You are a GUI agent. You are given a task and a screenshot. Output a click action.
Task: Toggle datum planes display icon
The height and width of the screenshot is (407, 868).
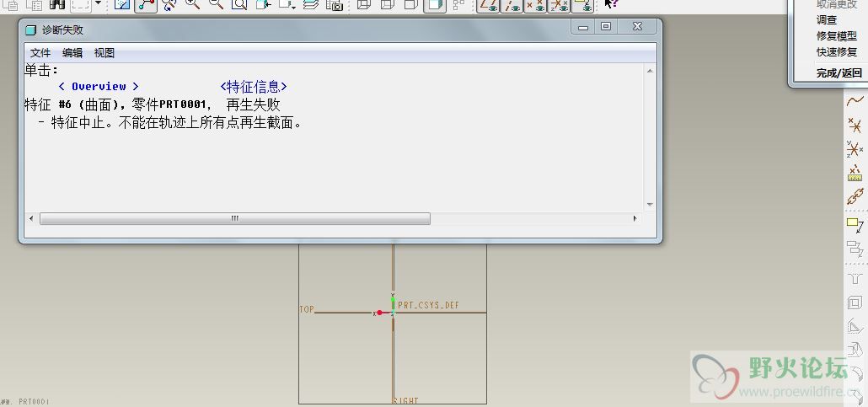point(489,5)
